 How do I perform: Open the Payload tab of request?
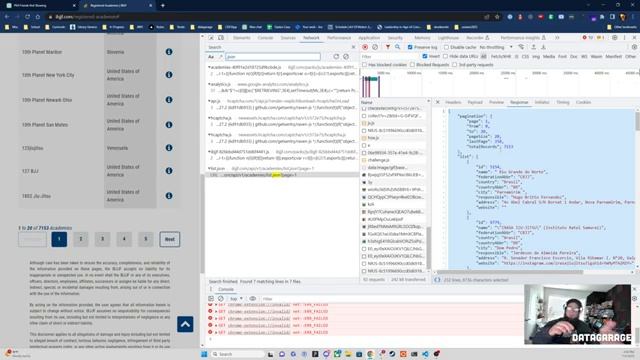(475, 102)
